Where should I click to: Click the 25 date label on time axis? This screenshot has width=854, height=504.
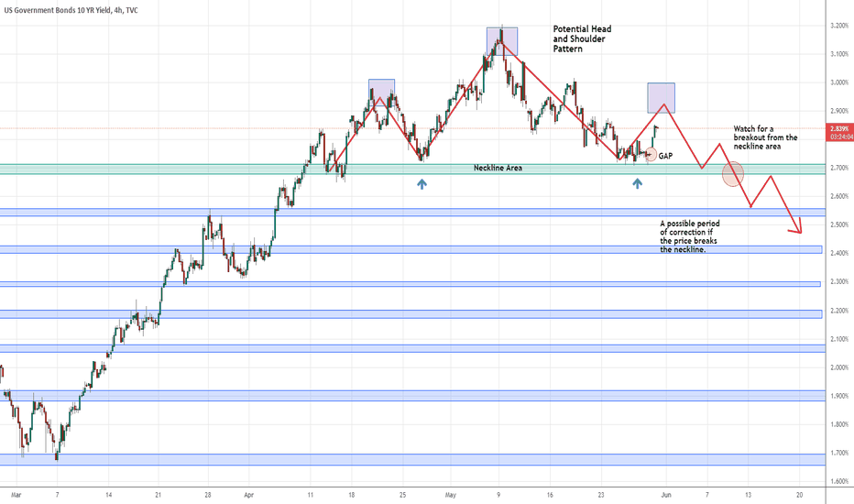[x=402, y=495]
